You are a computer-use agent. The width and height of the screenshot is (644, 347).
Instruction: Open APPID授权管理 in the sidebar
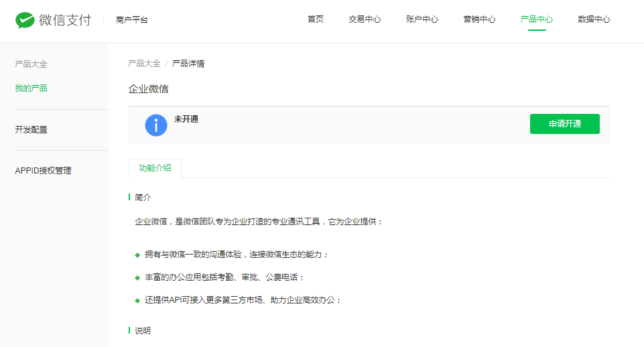43,170
